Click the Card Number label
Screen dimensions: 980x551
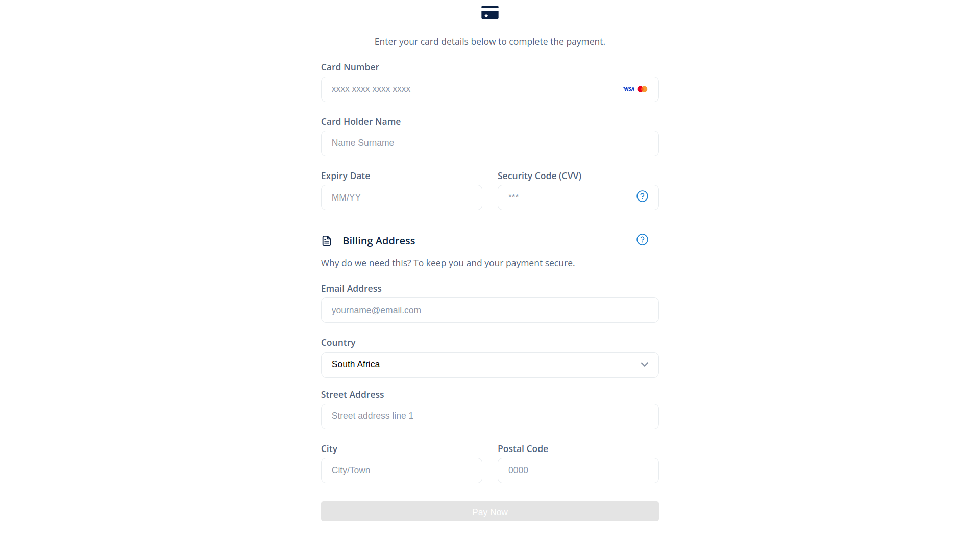[350, 67]
